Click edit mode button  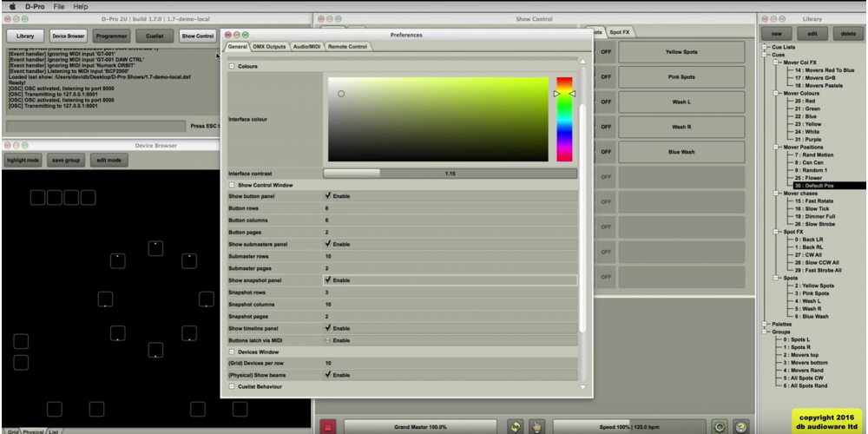pyautogui.click(x=109, y=160)
